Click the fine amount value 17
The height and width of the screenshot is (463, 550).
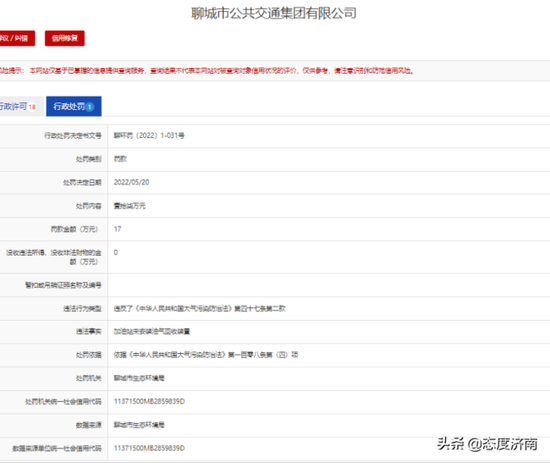click(118, 229)
